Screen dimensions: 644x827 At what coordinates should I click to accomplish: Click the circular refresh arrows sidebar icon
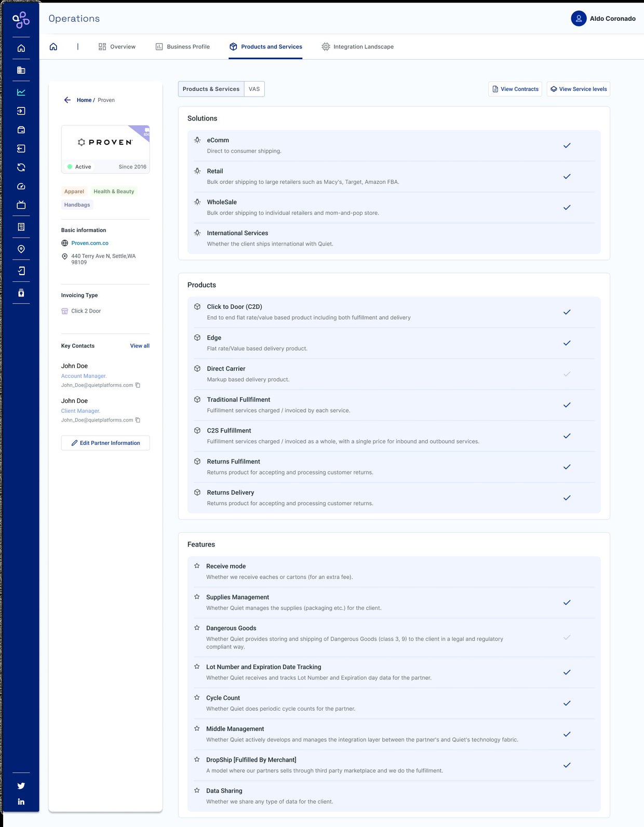coord(21,167)
